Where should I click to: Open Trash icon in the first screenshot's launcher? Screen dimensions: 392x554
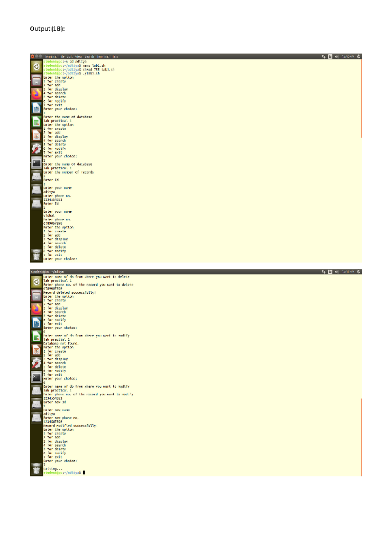click(x=36, y=255)
